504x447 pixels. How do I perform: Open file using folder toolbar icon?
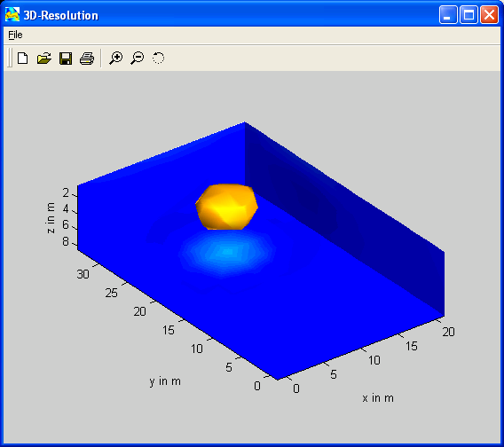[44, 59]
